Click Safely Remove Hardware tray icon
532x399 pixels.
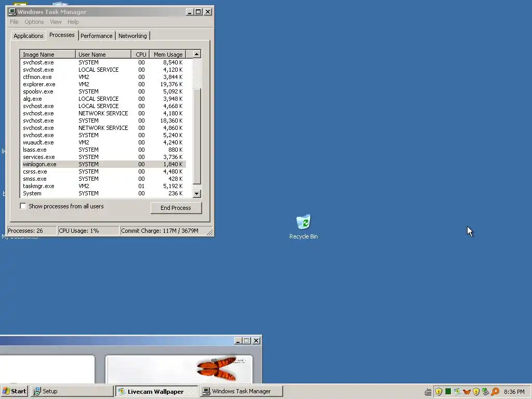pyautogui.click(x=486, y=392)
